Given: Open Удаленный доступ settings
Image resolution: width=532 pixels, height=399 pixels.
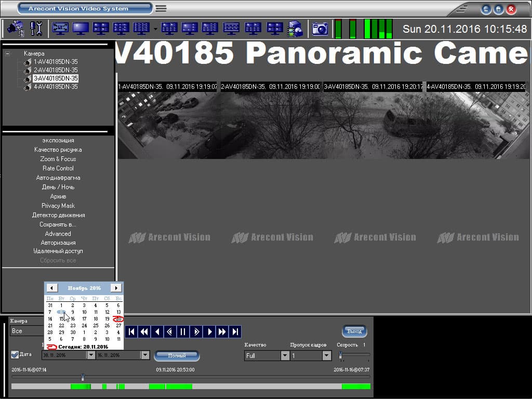Looking at the screenshot, I should (x=58, y=251).
